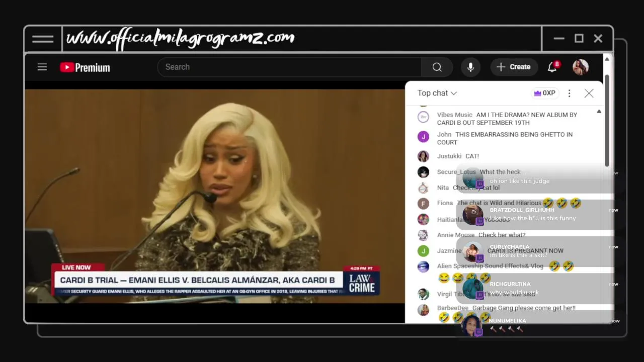Click the Cardi B trial video player

215,196
